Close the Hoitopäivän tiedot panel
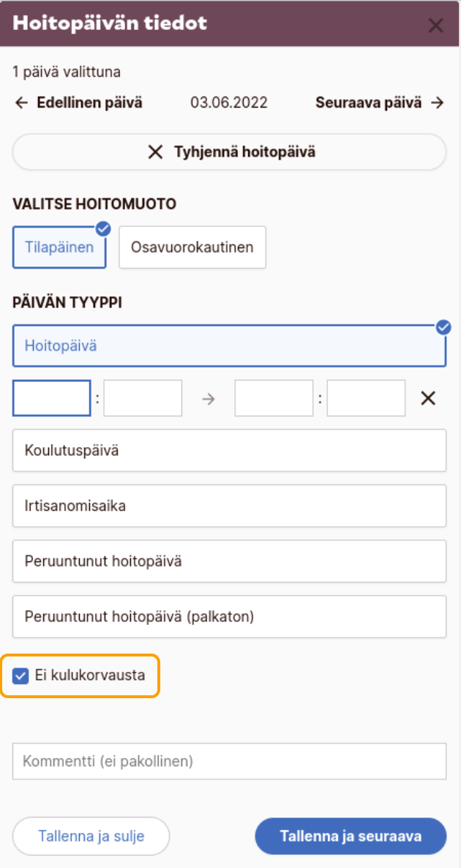 435,26
